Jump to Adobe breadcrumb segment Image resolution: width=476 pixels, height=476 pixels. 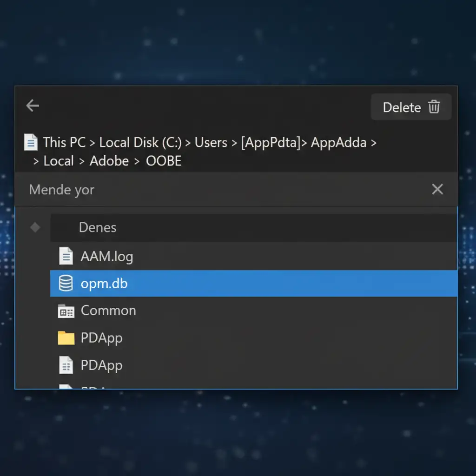(109, 161)
